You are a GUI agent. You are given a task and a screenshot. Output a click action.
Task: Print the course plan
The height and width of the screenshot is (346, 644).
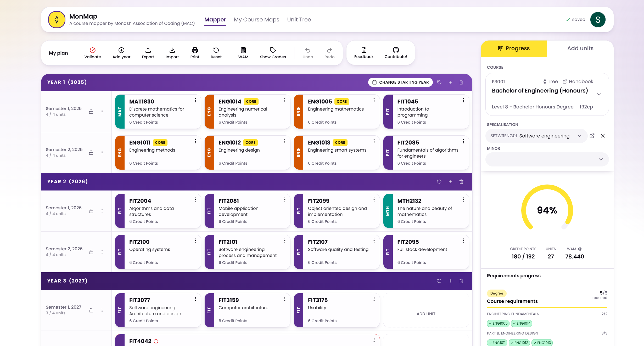tap(195, 53)
